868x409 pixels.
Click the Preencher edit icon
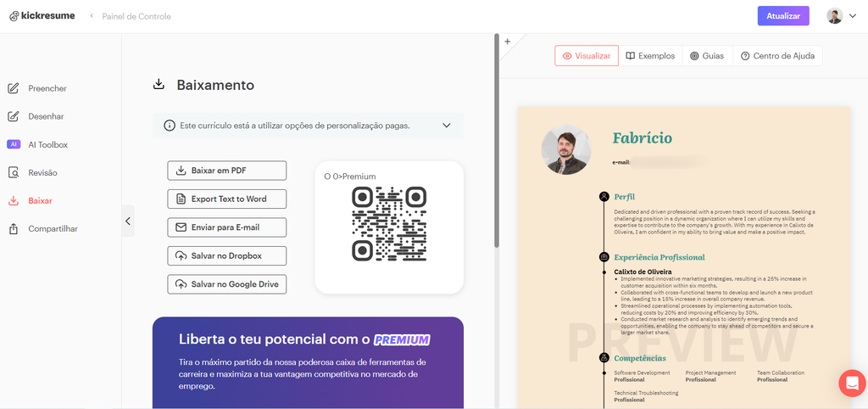point(14,88)
